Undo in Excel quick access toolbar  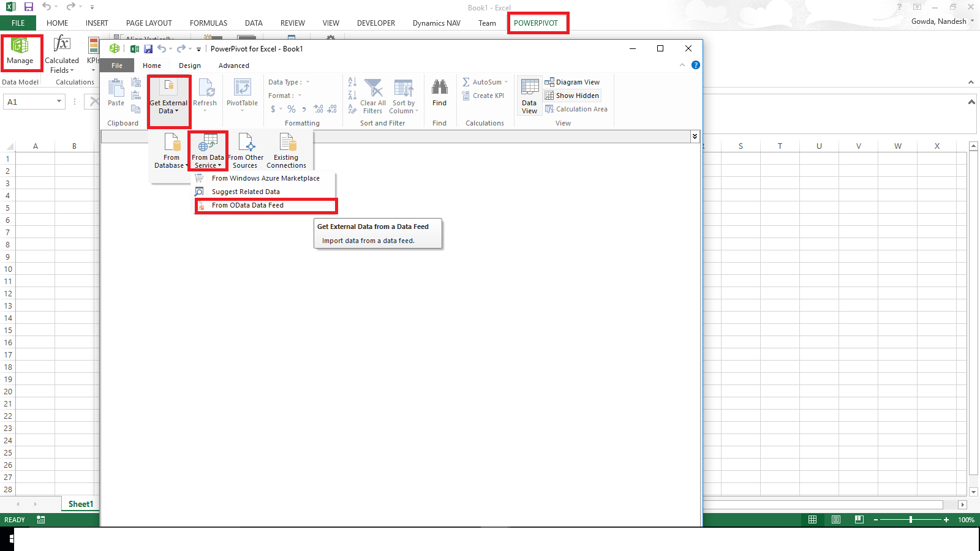click(47, 7)
